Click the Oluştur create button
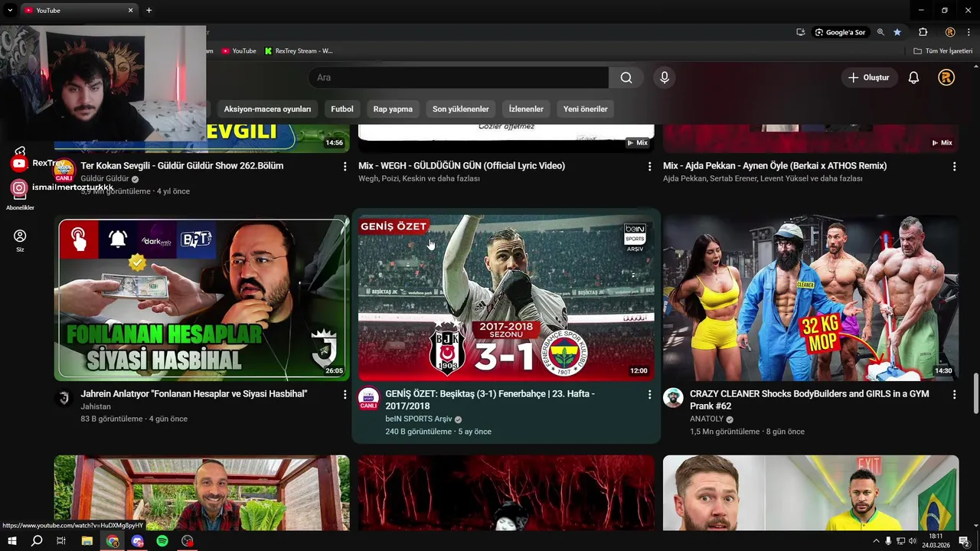Image resolution: width=980 pixels, height=551 pixels. coord(868,77)
